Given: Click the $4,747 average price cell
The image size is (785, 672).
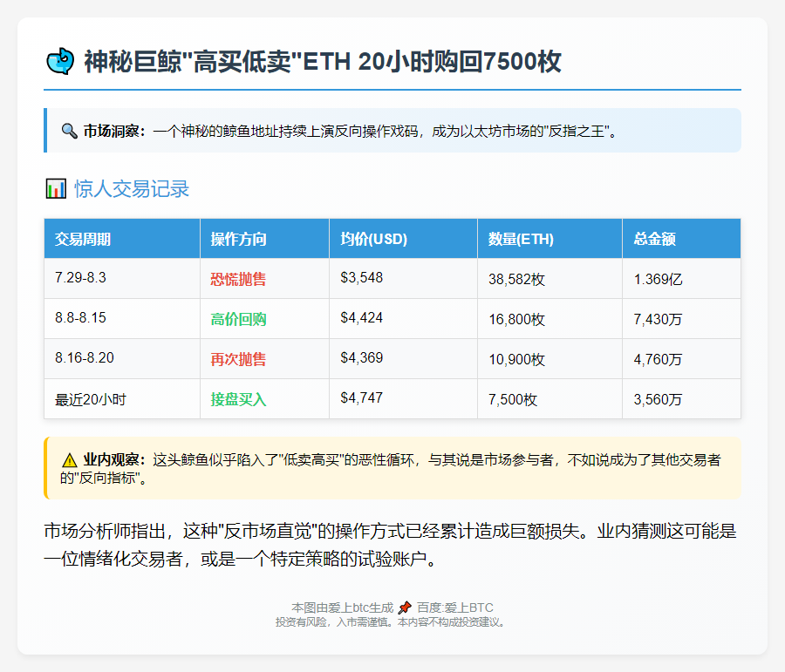Looking at the screenshot, I should [x=362, y=397].
